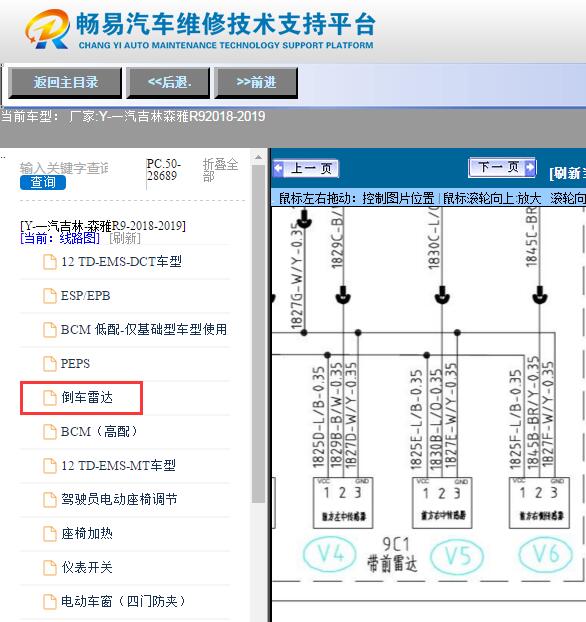Click the 查询 search button
Image resolution: width=586 pixels, height=622 pixels.
coord(43,182)
